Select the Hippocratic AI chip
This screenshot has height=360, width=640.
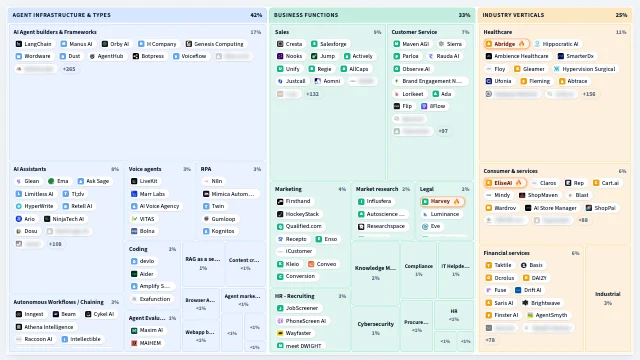coord(557,44)
